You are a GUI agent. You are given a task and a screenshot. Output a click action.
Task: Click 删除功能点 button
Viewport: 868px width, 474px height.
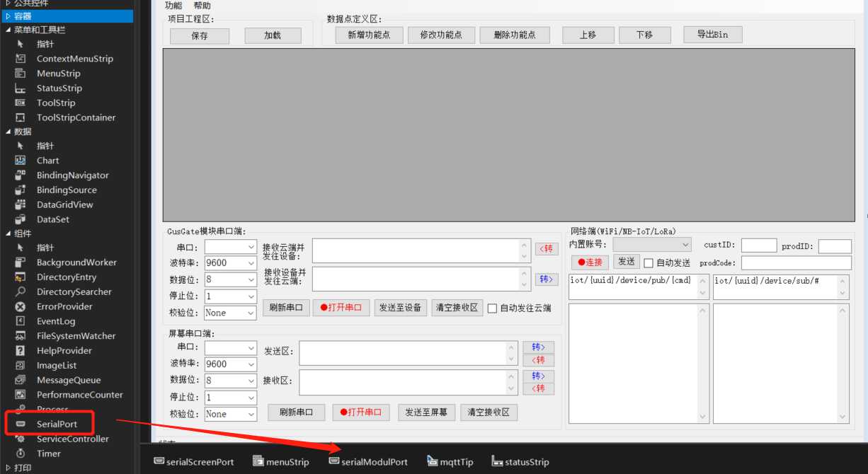click(515, 34)
